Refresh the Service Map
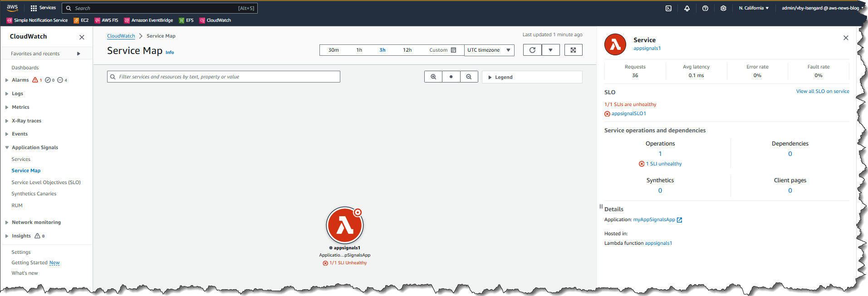Viewport: 868px width, 296px height. click(x=532, y=50)
